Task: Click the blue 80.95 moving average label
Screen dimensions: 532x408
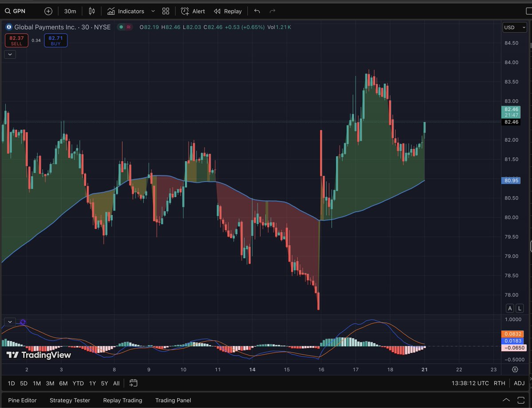Action: click(511, 180)
